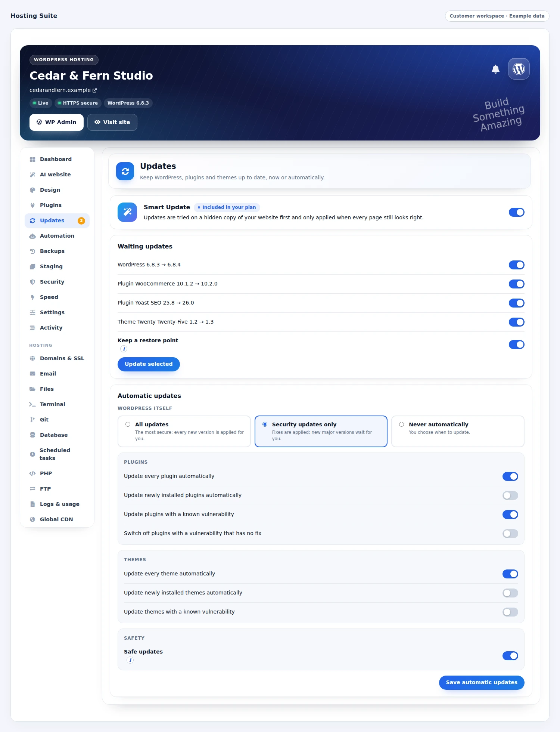Open notifications bell icon
This screenshot has width=560, height=732.
click(495, 69)
